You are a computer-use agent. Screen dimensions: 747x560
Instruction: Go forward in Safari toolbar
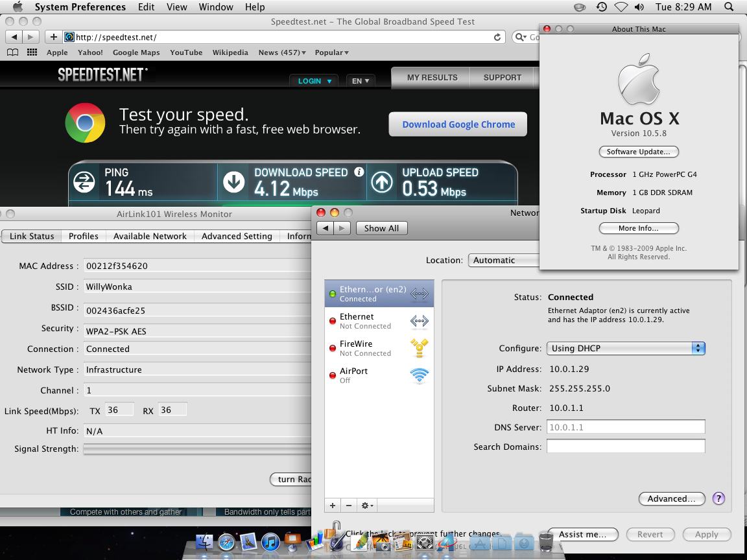(x=30, y=37)
